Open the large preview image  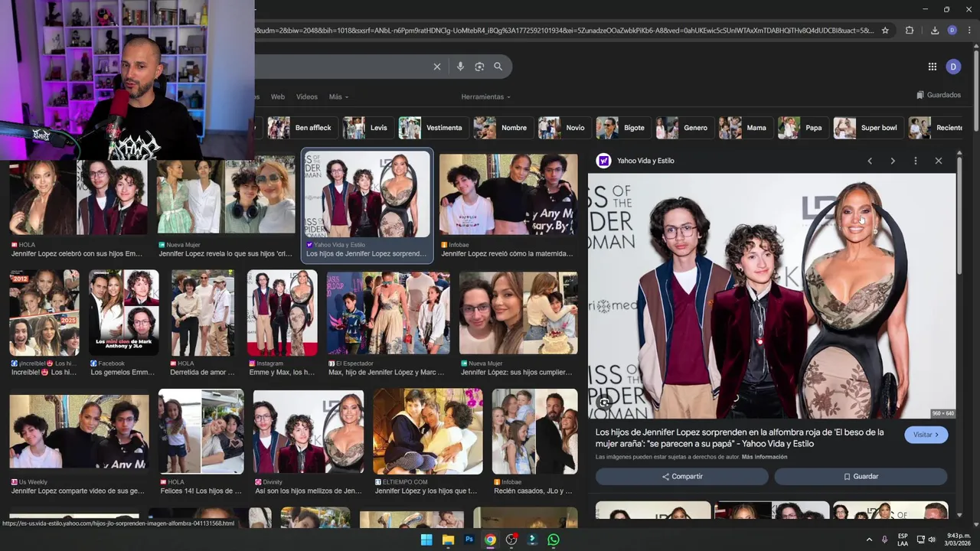click(x=772, y=295)
